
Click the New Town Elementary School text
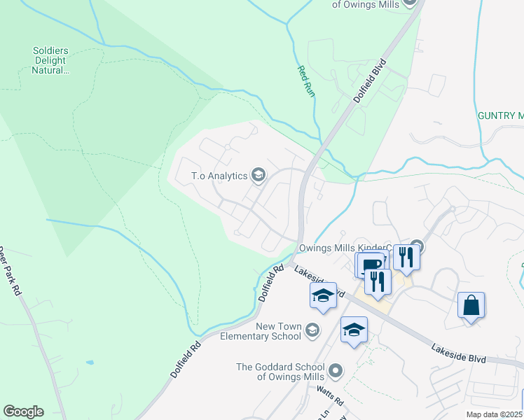coord(261,331)
